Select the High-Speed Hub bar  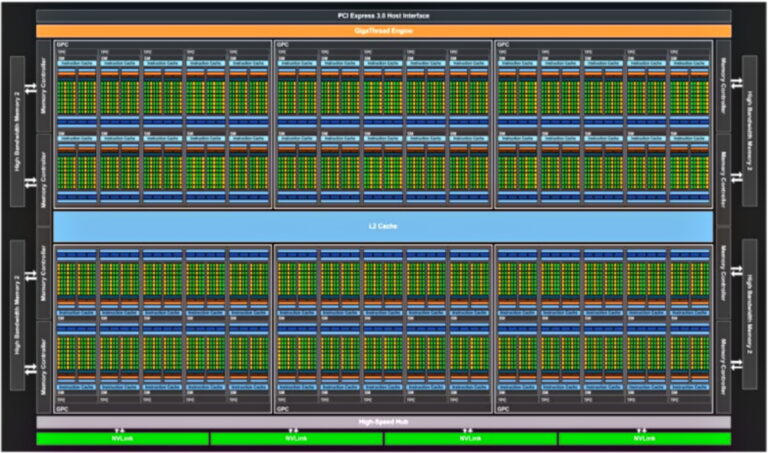[384, 423]
